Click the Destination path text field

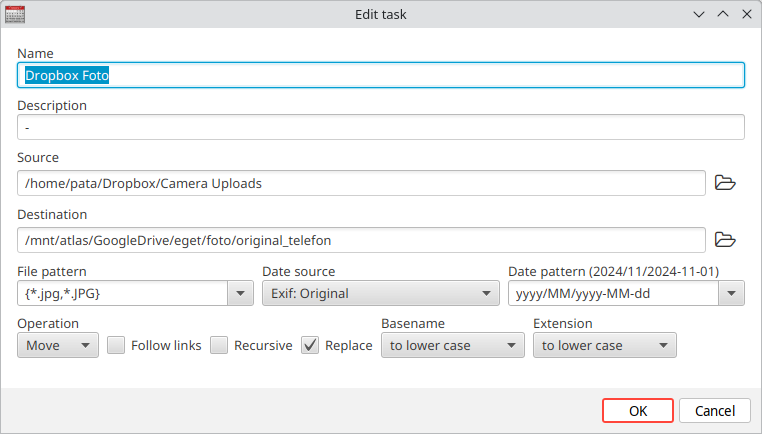click(x=362, y=240)
